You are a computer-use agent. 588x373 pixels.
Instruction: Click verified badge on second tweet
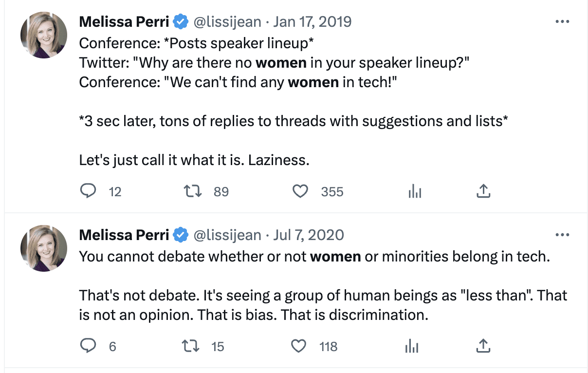tap(181, 236)
